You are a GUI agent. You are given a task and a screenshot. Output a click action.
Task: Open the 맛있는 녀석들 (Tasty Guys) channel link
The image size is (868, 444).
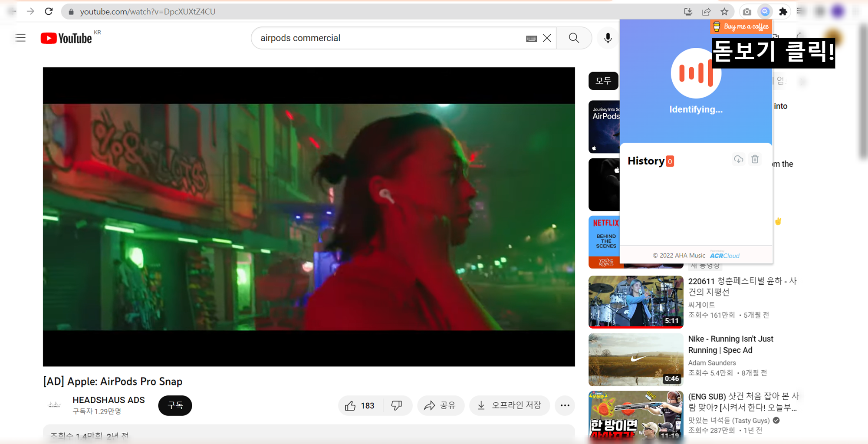[x=729, y=420]
